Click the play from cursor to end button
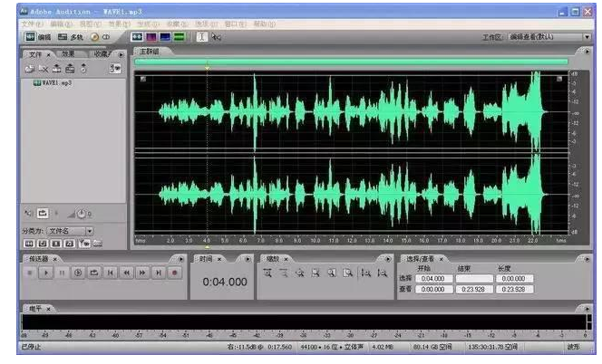 [78, 273]
